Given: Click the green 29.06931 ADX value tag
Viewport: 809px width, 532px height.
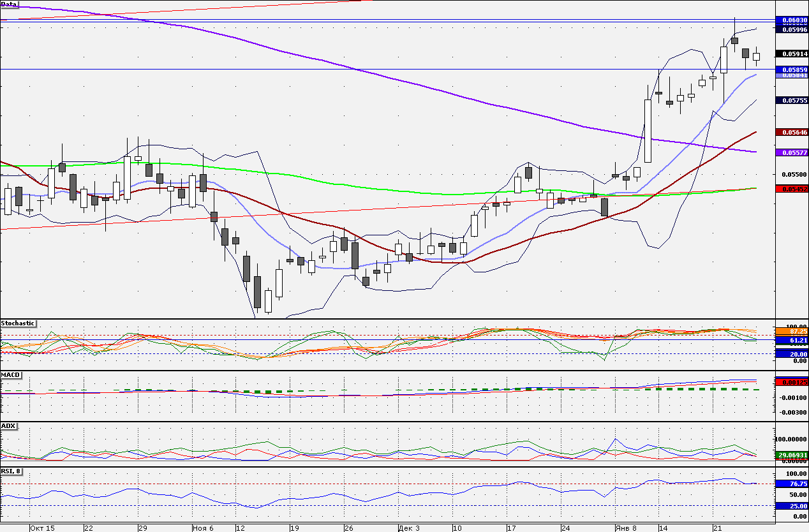Looking at the screenshot, I should click(x=791, y=455).
